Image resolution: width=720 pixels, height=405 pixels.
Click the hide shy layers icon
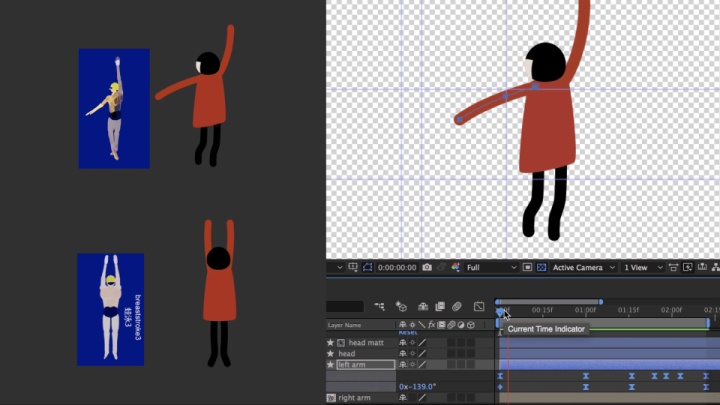click(422, 307)
